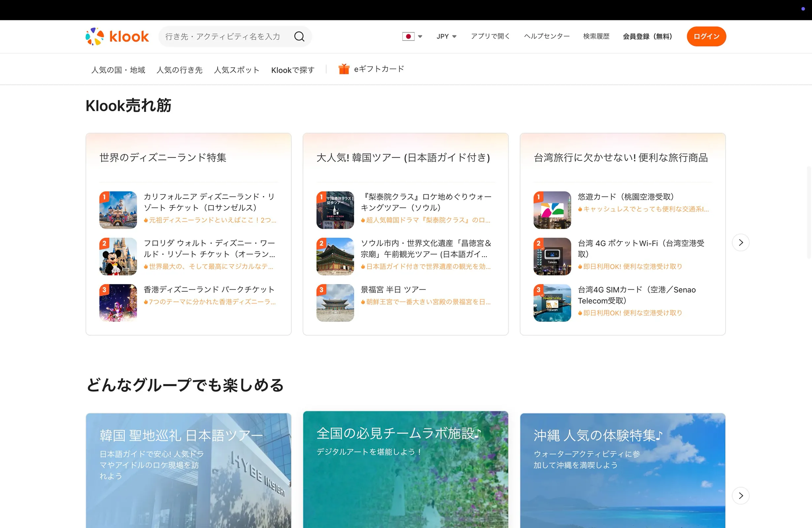812x528 pixels.
Task: Open the Japan flag language dropdown
Action: [x=412, y=37]
